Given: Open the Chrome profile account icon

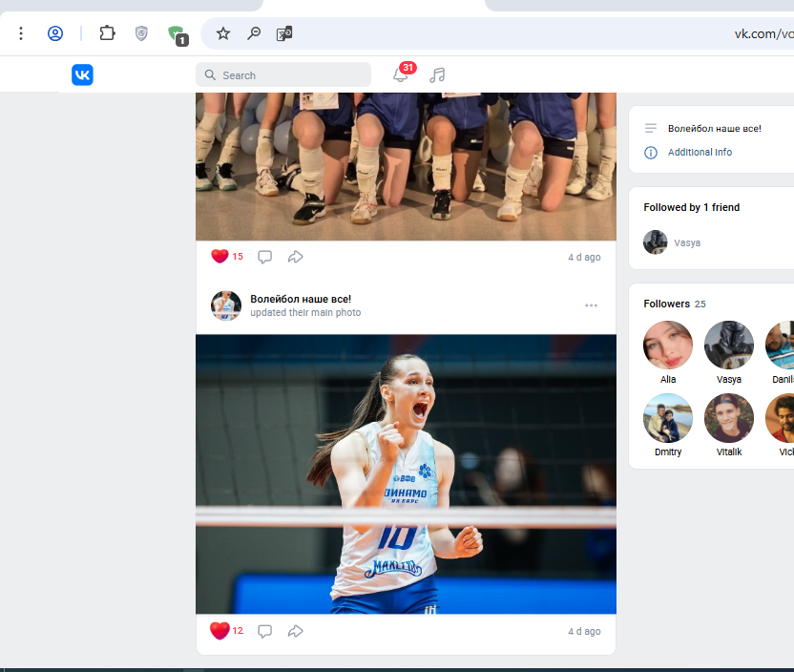Looking at the screenshot, I should (55, 33).
